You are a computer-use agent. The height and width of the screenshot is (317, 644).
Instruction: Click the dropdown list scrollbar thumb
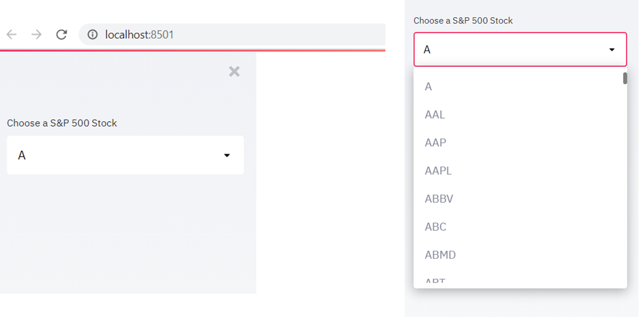[x=625, y=79]
